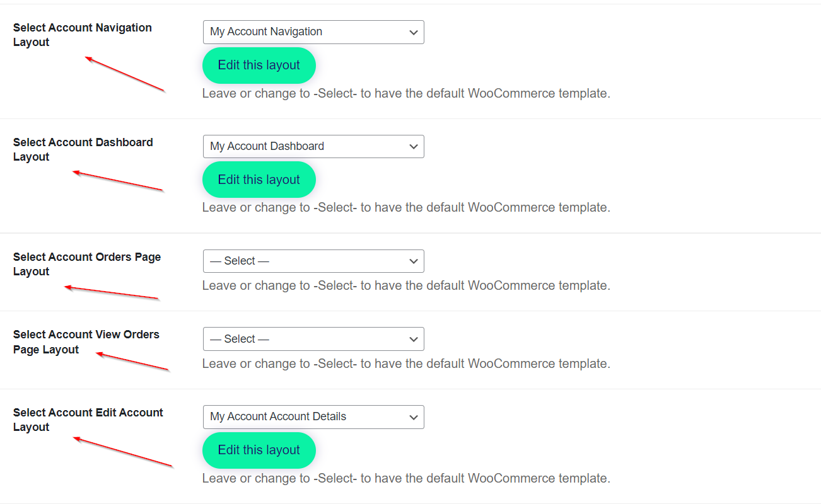Image resolution: width=821 pixels, height=504 pixels.
Task: Click the Select Account Orders Page Layout label
Action: (86, 265)
